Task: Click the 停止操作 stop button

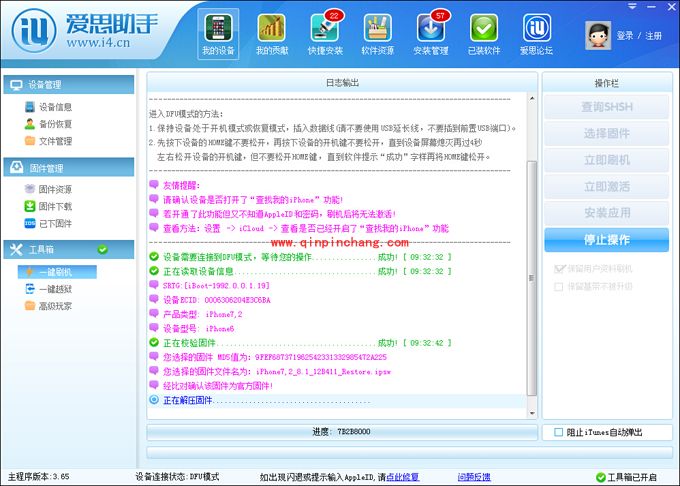Action: [606, 239]
